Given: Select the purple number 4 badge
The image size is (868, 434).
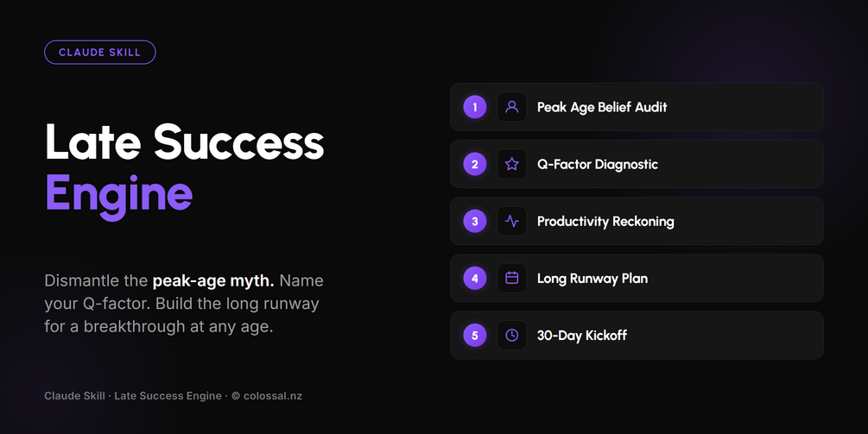Looking at the screenshot, I should 474,278.
